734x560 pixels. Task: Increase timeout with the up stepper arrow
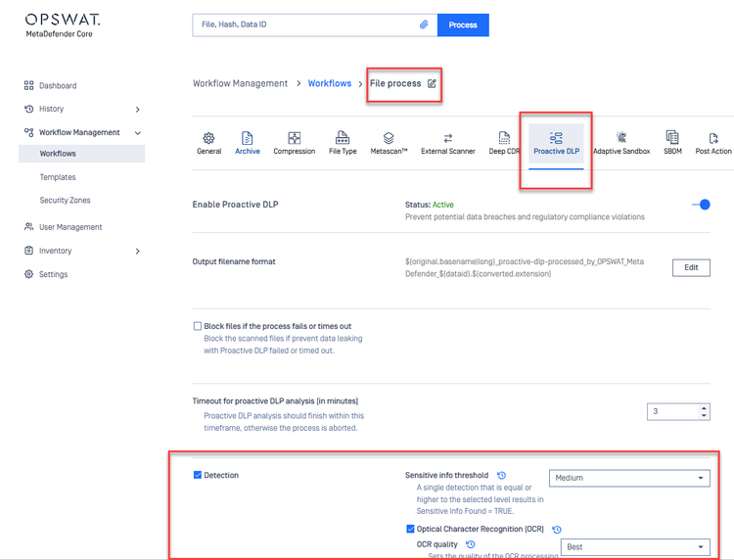tap(704, 408)
